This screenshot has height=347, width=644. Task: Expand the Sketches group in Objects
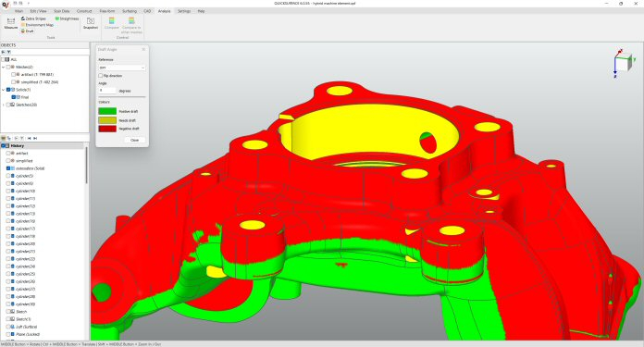click(x=4, y=105)
